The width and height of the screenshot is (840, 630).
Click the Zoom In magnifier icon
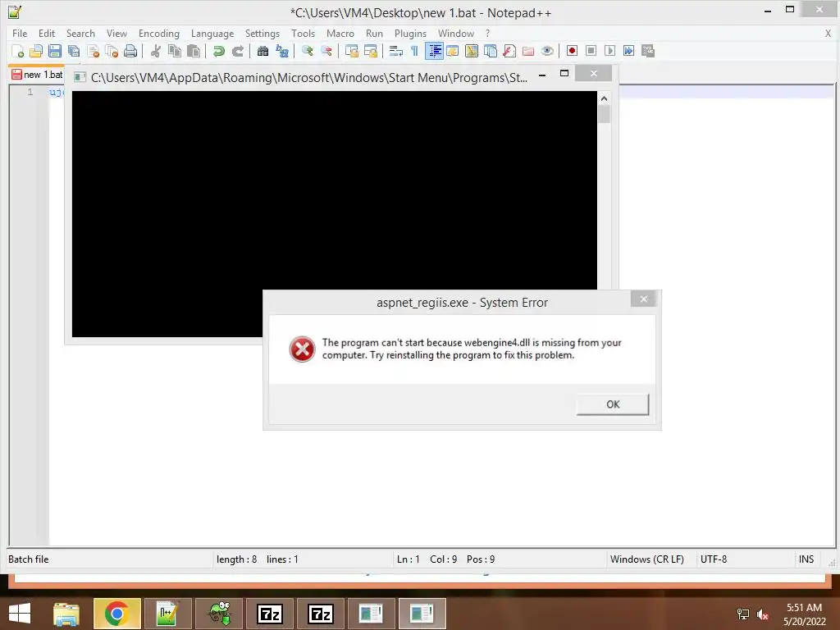[307, 51]
